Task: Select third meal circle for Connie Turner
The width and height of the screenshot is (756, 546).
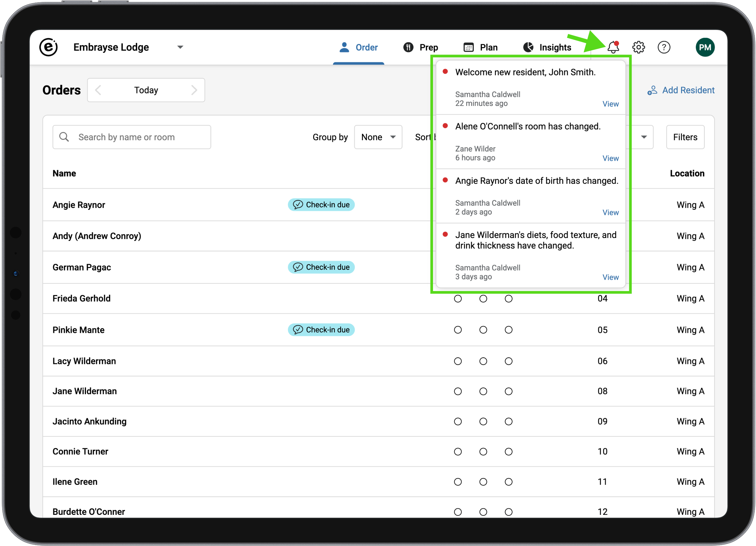Action: click(508, 451)
